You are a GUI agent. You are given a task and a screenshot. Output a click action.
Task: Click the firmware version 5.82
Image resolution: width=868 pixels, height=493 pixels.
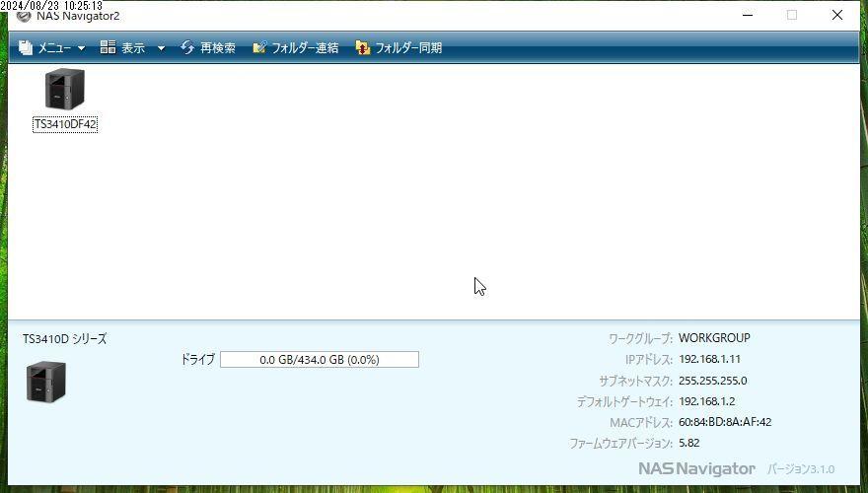pyautogui.click(x=689, y=443)
